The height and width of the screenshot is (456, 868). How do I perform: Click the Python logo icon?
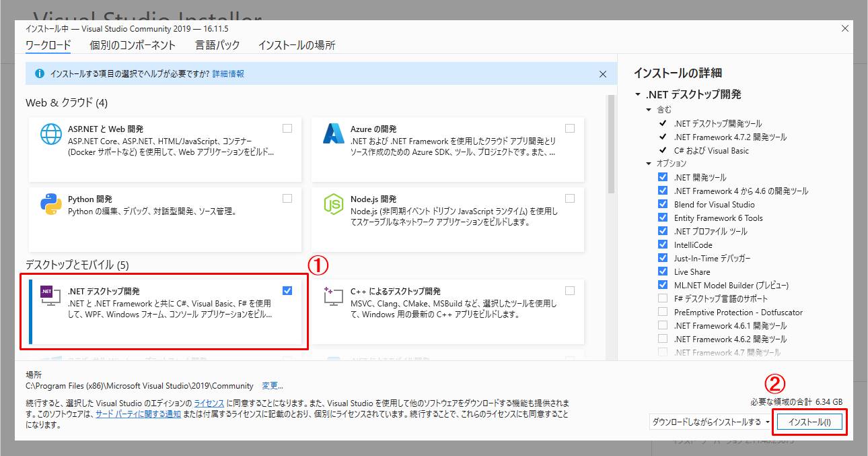click(51, 205)
